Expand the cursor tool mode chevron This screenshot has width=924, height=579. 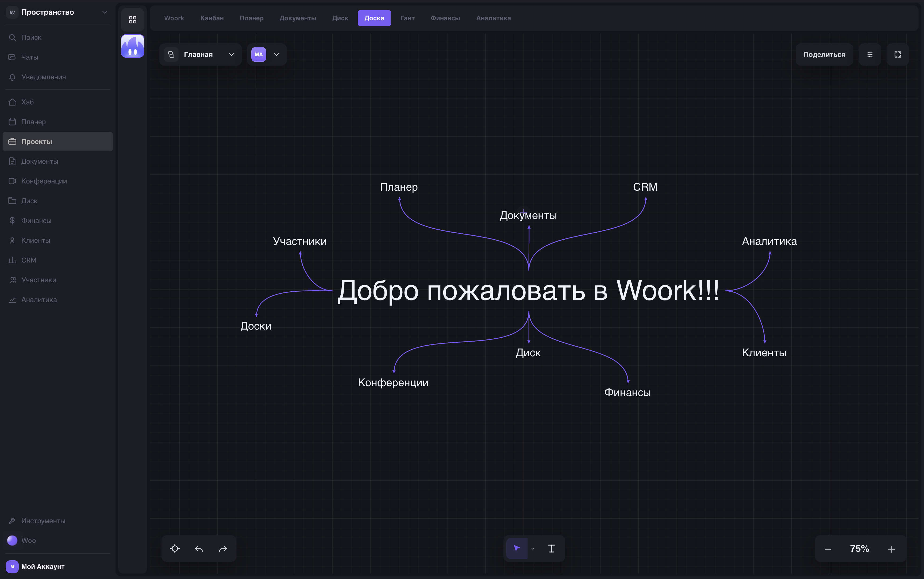tap(532, 548)
